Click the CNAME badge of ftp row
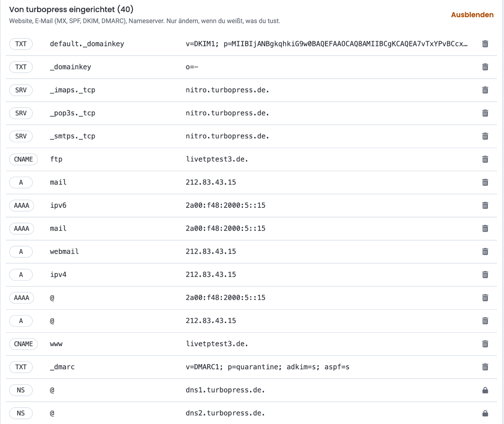Image resolution: width=504 pixels, height=424 pixels. pyautogui.click(x=24, y=159)
